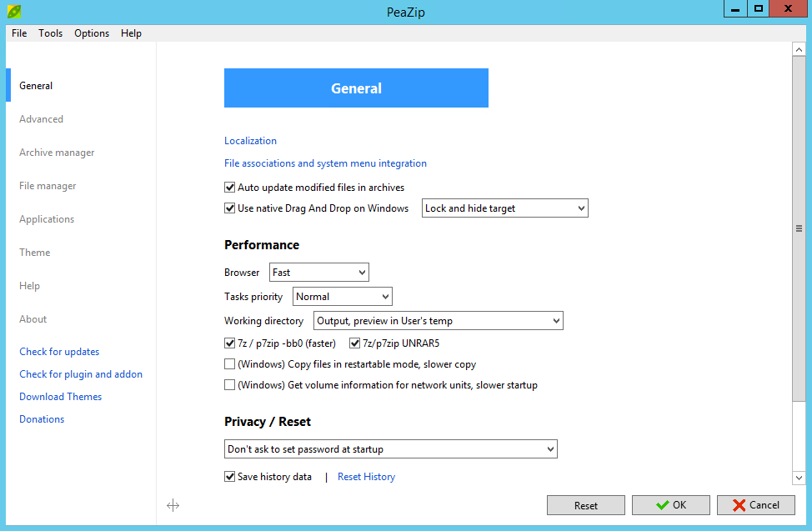Screen dimensions: 812x531
Task: Click Check for plugin and addon link
Action: click(x=81, y=374)
